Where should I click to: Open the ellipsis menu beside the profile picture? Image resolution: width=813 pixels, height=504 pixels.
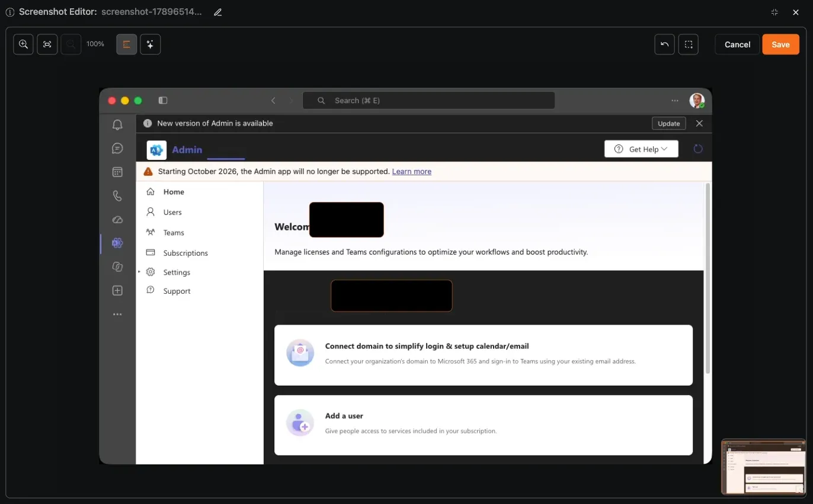(675, 101)
